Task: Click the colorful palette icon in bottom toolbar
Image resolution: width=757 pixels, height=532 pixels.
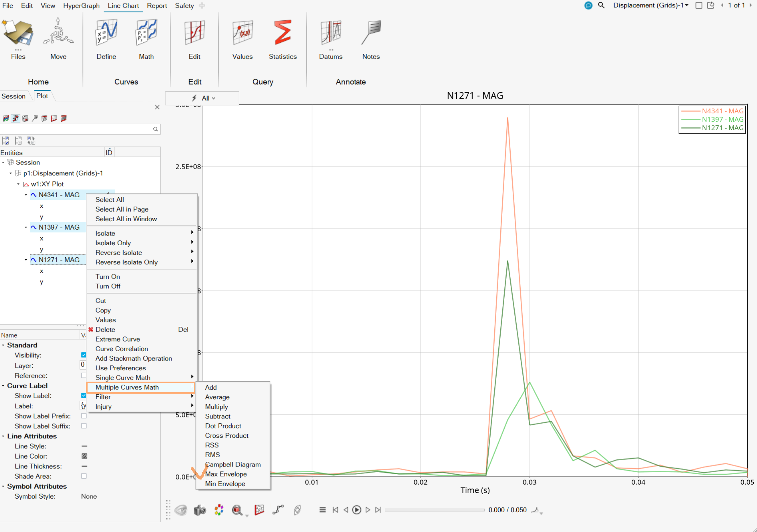Action: click(219, 510)
